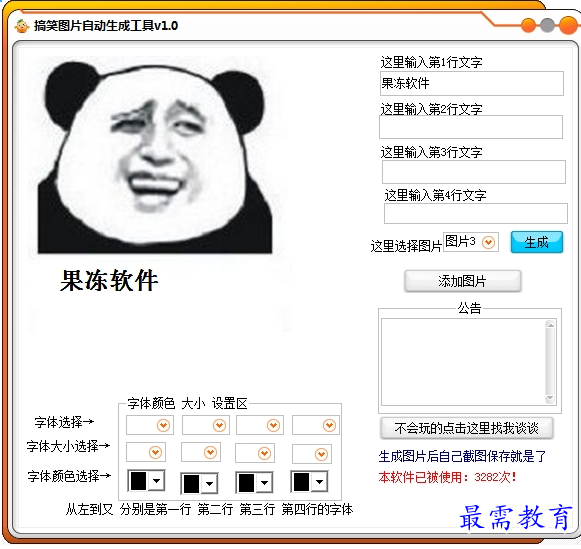The height and width of the screenshot is (549, 581).
Task: Click the 添加图片 add picture button
Action: tap(462, 281)
